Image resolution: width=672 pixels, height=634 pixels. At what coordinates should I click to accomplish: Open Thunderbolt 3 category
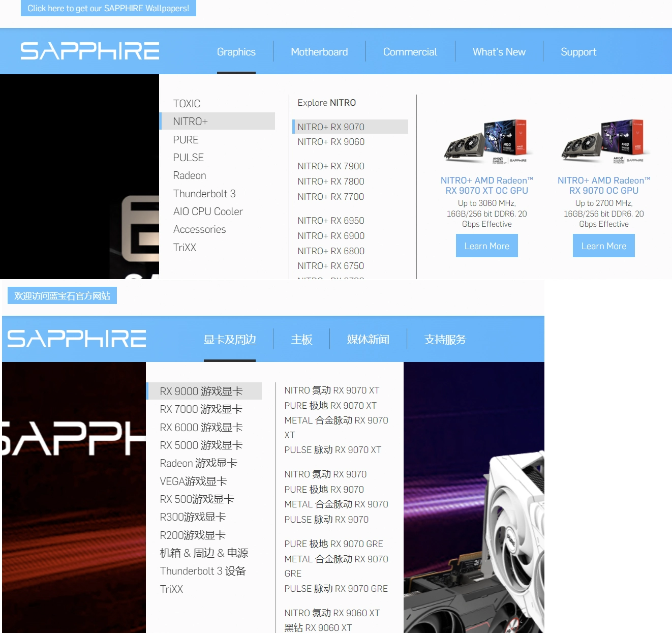[x=204, y=194]
